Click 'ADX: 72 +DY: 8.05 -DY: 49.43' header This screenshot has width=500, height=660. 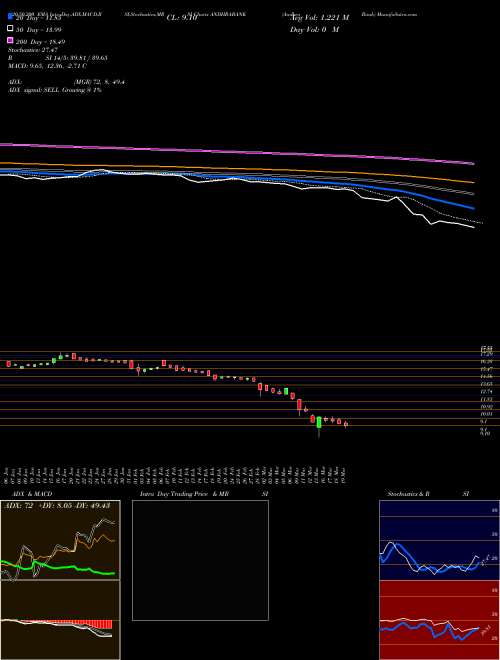pos(57,505)
